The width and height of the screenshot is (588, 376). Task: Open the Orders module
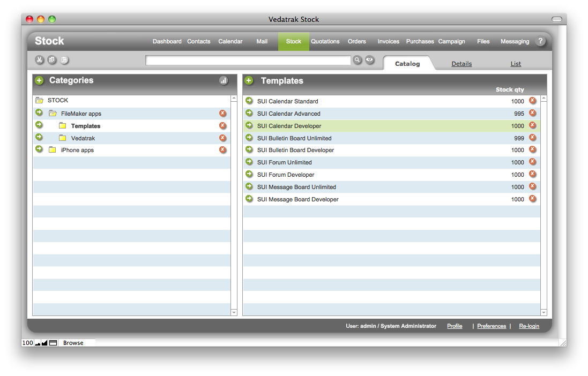pyautogui.click(x=356, y=41)
